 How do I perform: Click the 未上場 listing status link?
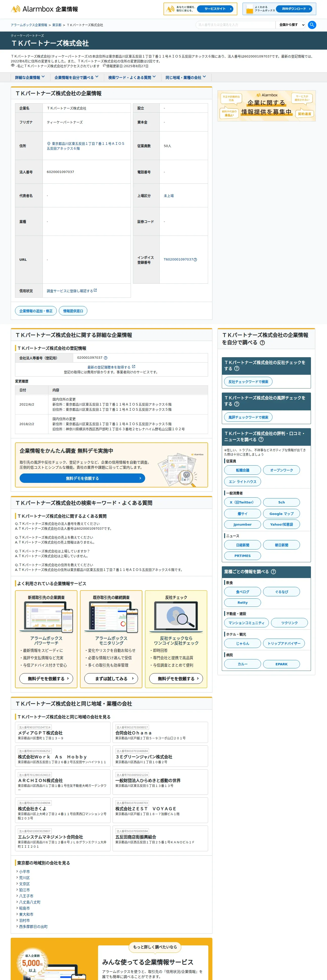[169, 196]
